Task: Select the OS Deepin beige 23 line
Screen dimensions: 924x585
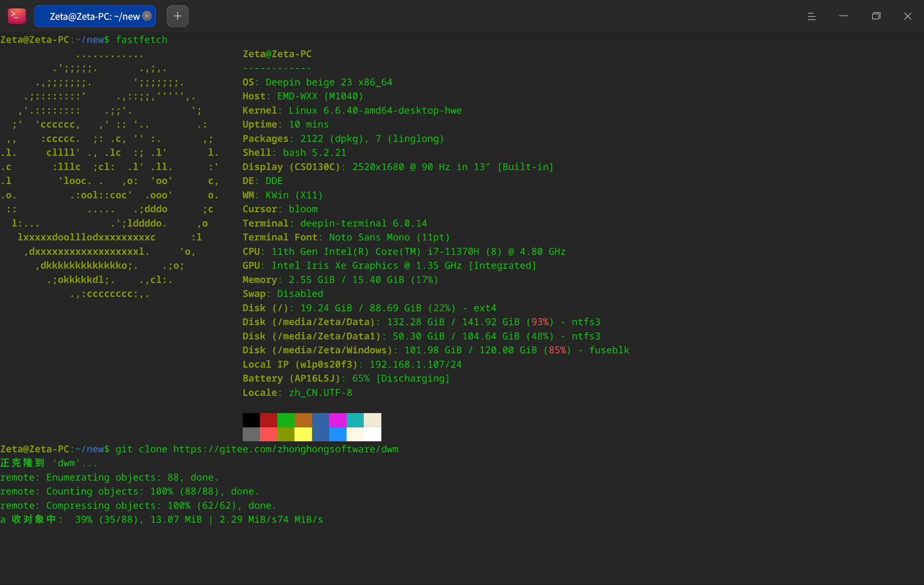Action: (317, 82)
